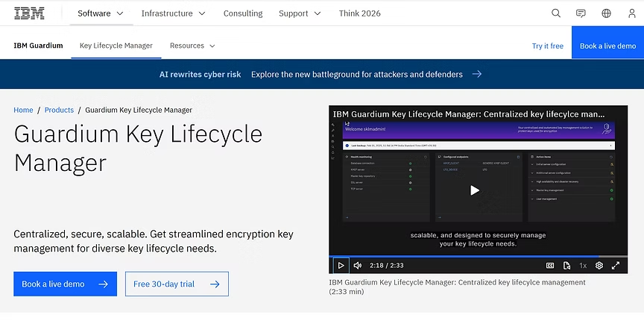Open IBM Guardium section link
Viewport: 644px width, 321px height.
point(38,46)
